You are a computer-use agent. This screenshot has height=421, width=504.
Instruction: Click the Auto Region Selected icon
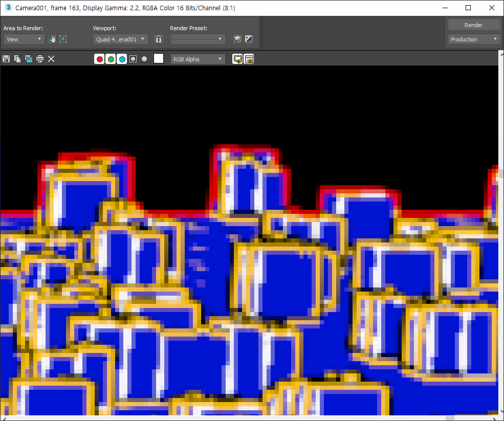tap(63, 39)
